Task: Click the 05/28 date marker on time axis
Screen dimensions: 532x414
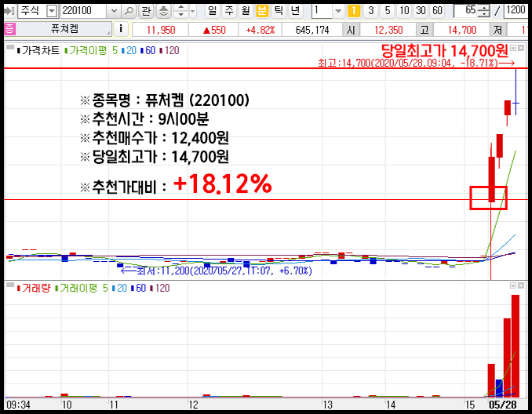Action: point(502,405)
